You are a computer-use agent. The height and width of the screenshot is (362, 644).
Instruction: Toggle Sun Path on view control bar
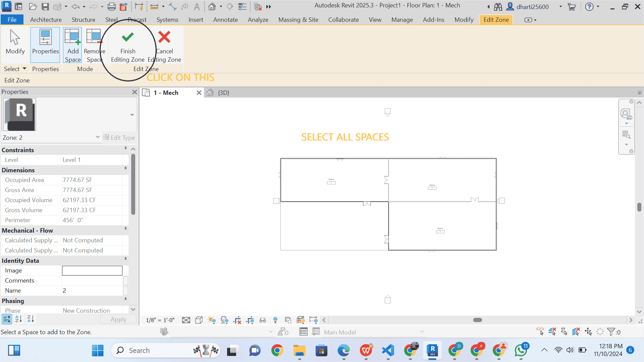pyautogui.click(x=211, y=320)
